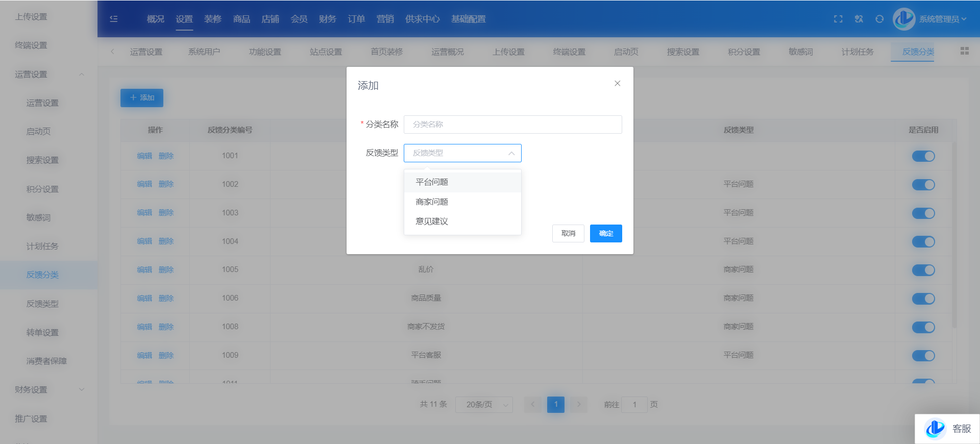Click the refresh icon in header
The width and height of the screenshot is (980, 444).
point(879,19)
